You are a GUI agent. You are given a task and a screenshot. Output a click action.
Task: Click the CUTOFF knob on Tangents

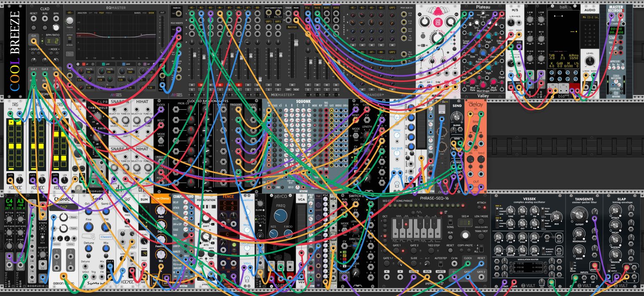click(x=579, y=215)
